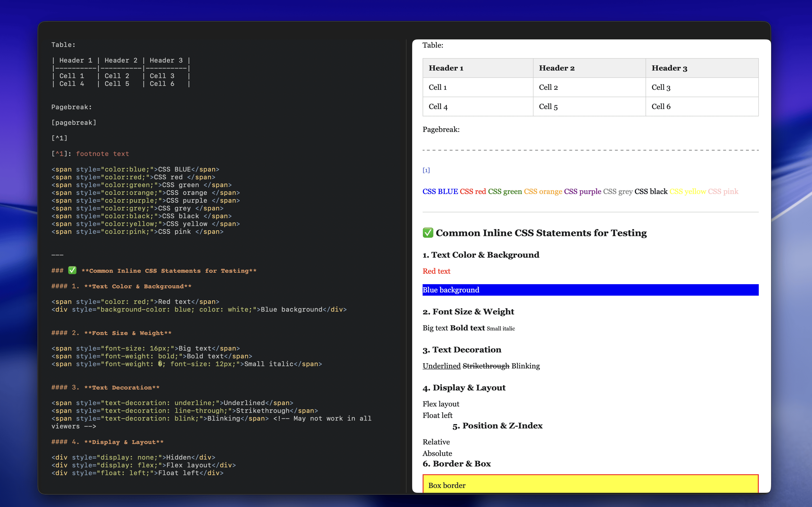Click the 'Text Decoration' heading in editor
Screen dimensions: 812x507
122,387
